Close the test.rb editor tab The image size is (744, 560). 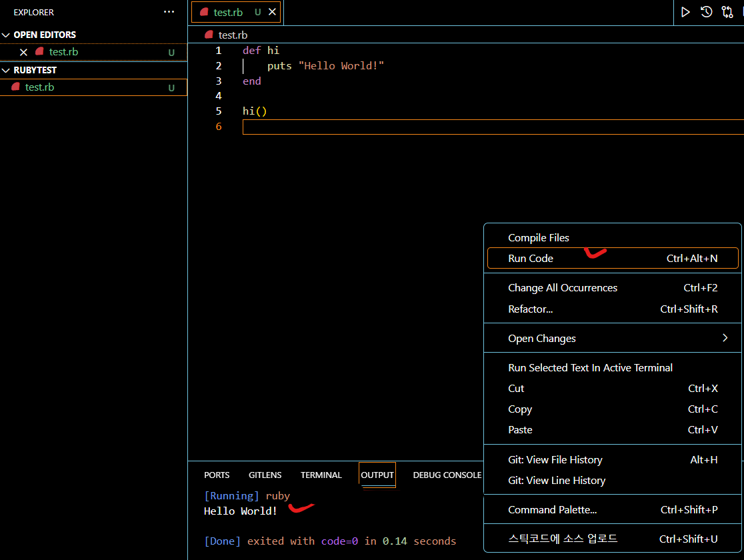(273, 12)
